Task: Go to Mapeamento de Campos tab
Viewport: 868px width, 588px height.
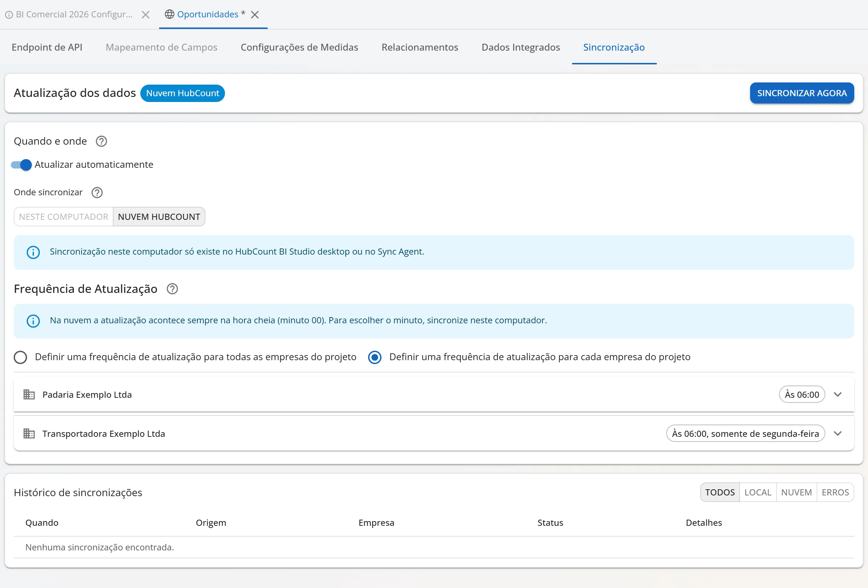Action: (161, 47)
